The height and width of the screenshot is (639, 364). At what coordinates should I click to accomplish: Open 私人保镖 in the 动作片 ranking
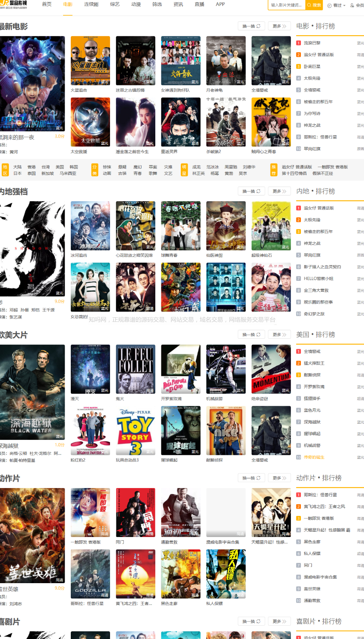[312, 553]
